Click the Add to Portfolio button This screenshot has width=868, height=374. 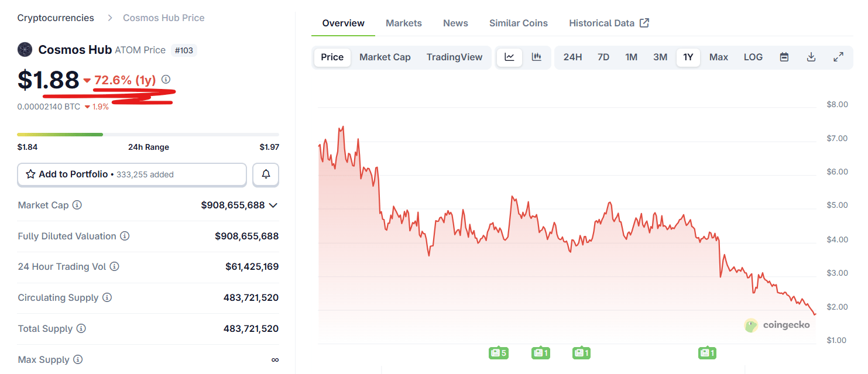pyautogui.click(x=132, y=174)
